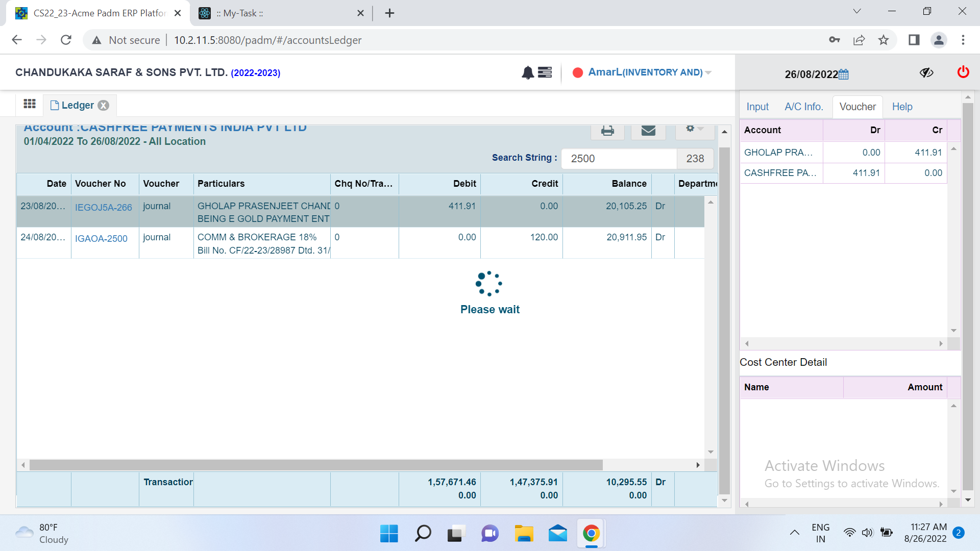This screenshot has height=551, width=980.
Task: Switch to the Input tab
Action: [x=757, y=107]
